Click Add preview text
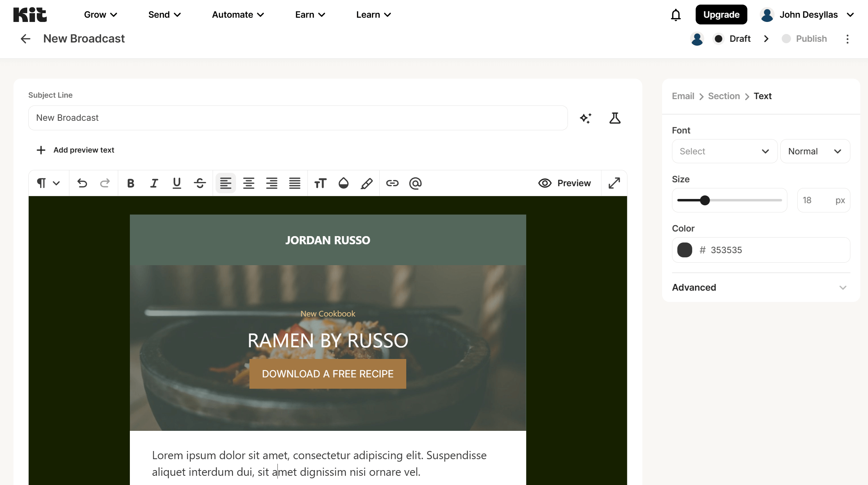 75,150
